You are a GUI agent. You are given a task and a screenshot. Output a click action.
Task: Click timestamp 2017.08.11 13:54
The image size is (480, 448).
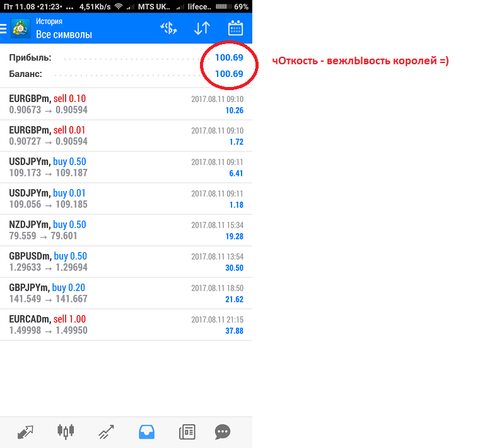[x=218, y=257]
